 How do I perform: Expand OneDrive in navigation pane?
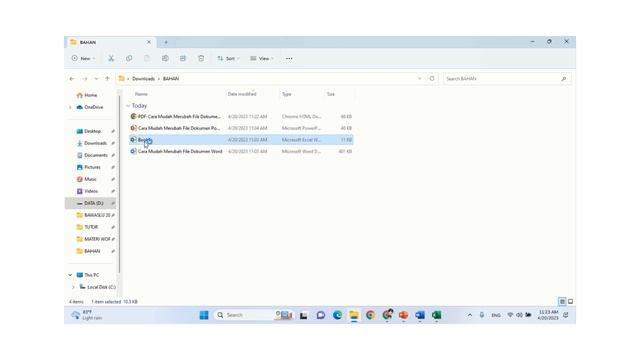coord(70,107)
